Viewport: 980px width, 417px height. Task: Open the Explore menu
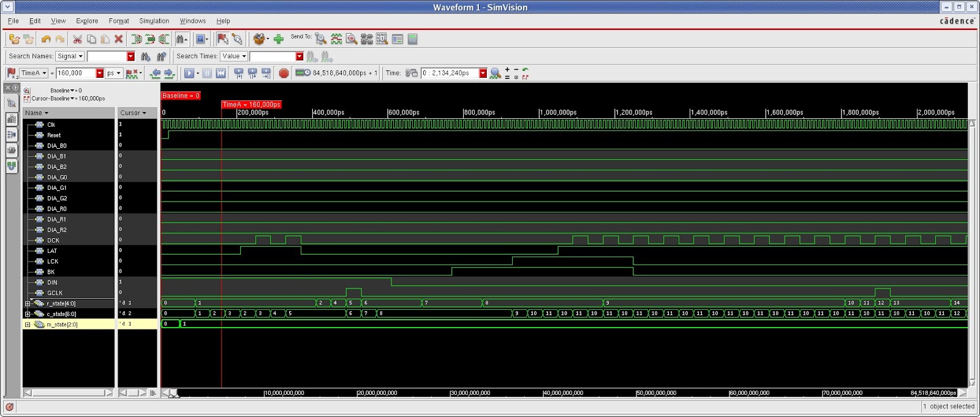[x=87, y=21]
